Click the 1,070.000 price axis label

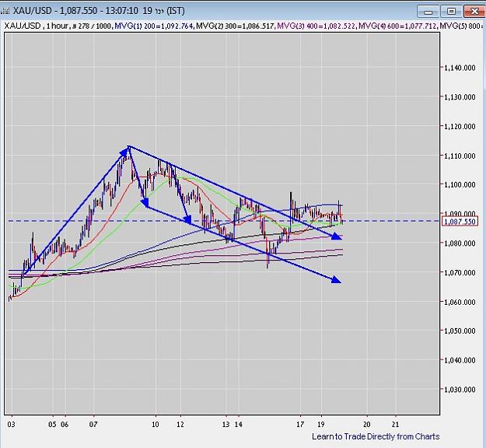460,272
